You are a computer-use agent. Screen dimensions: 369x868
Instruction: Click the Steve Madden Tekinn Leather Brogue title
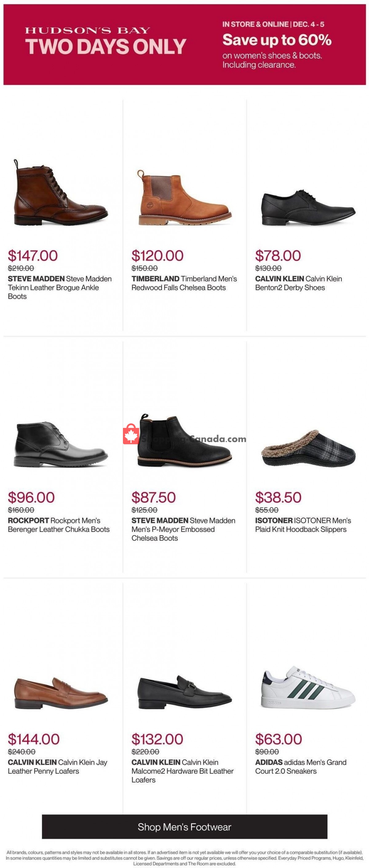point(60,287)
